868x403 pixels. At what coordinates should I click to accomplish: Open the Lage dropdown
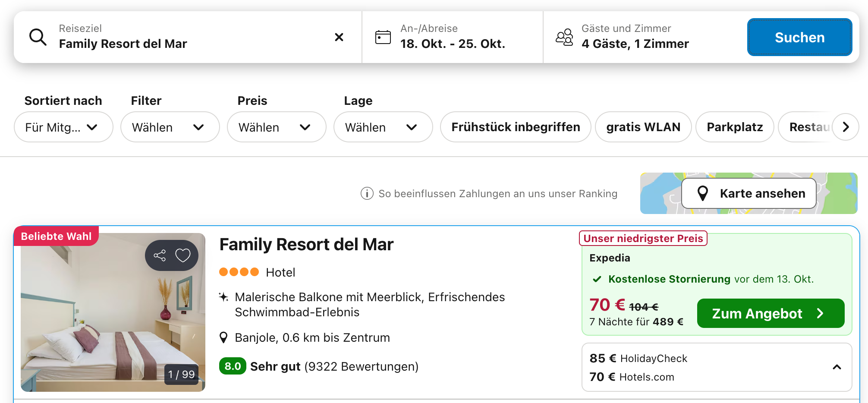(383, 127)
